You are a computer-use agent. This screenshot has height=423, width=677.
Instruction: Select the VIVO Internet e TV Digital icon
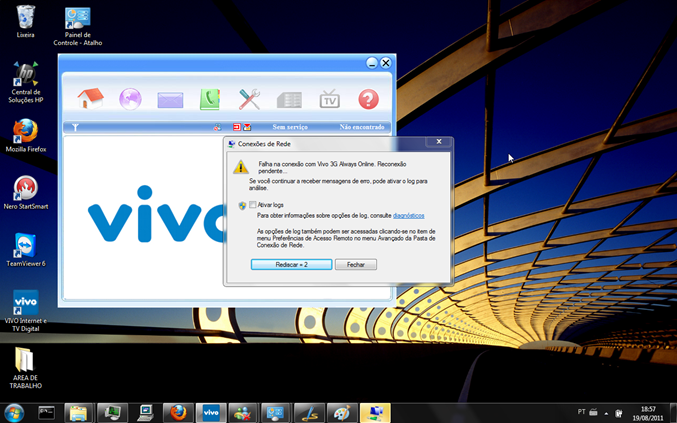coord(26,311)
